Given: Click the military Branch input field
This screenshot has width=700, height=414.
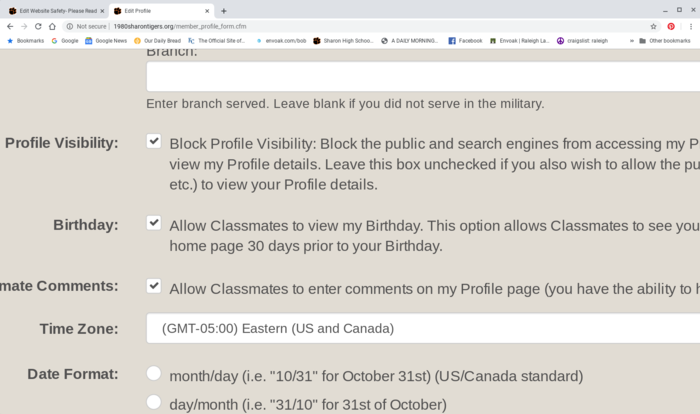Looking at the screenshot, I should click(x=423, y=76).
